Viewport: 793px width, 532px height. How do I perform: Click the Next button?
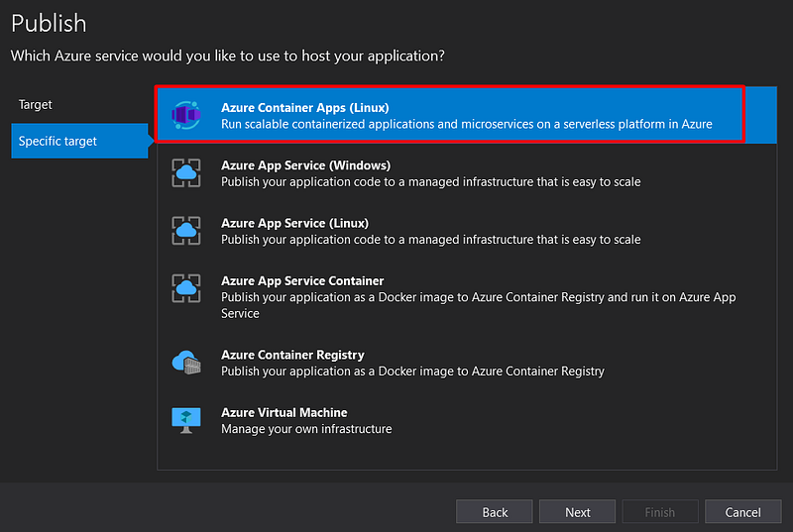click(x=577, y=512)
